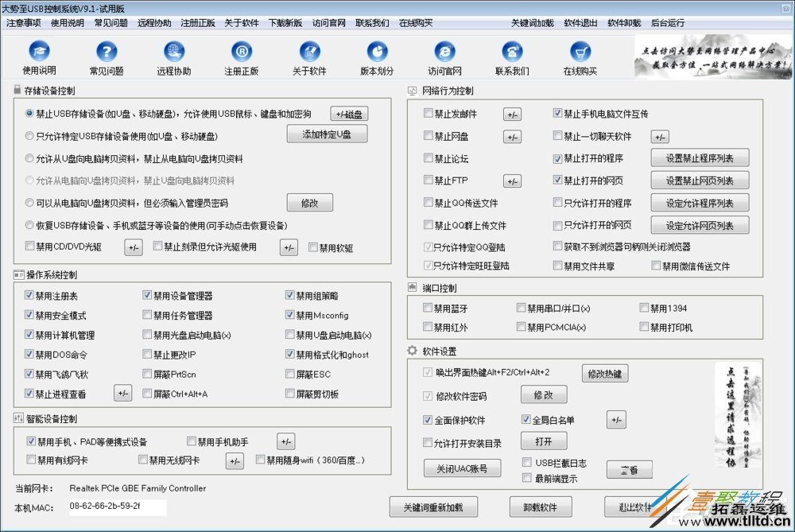
Task: View the 版本划分 version icon
Action: 377,56
